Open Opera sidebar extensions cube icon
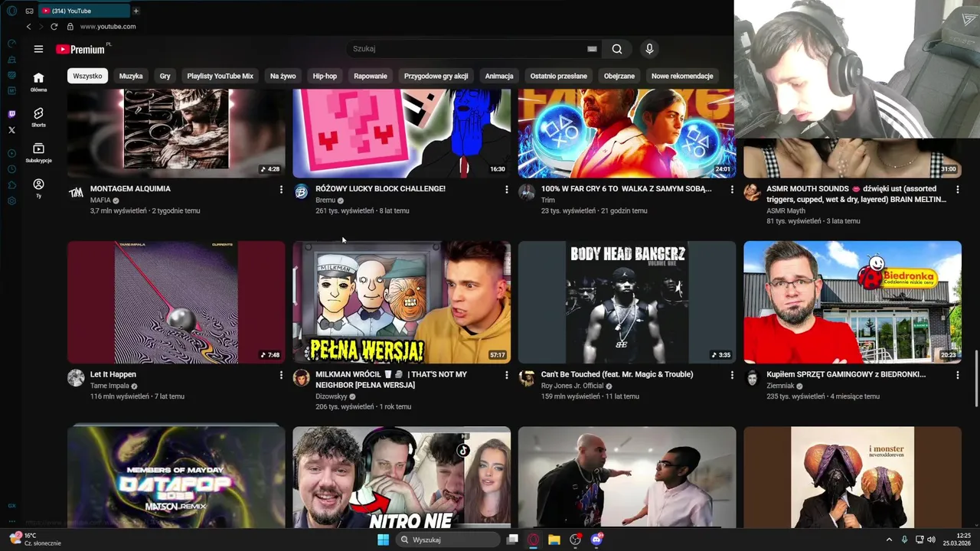The image size is (980, 551). click(11, 185)
